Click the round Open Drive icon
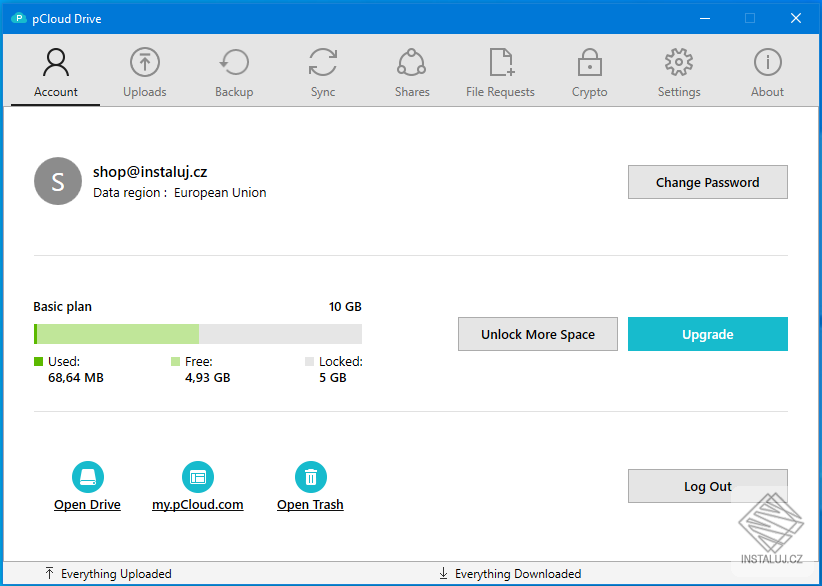 88,477
